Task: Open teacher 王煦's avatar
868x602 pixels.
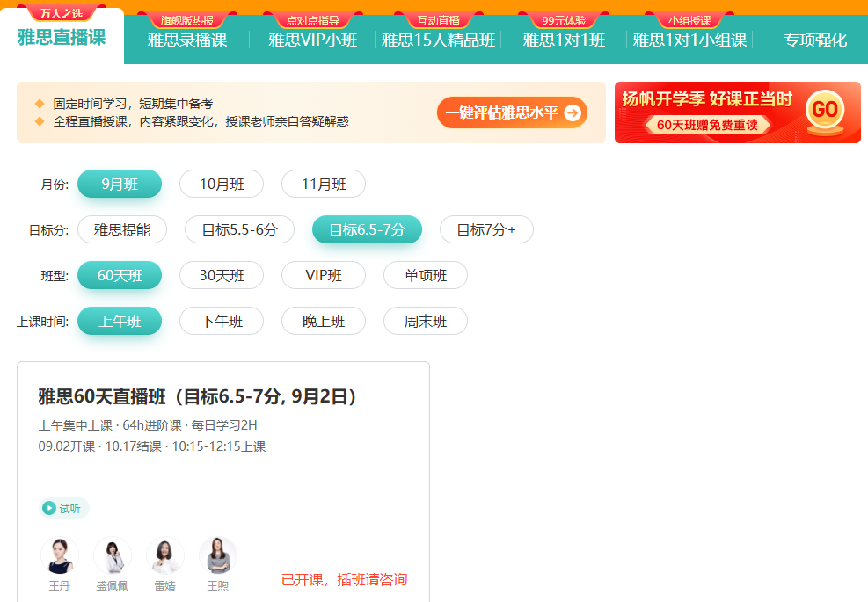Action: click(x=218, y=555)
